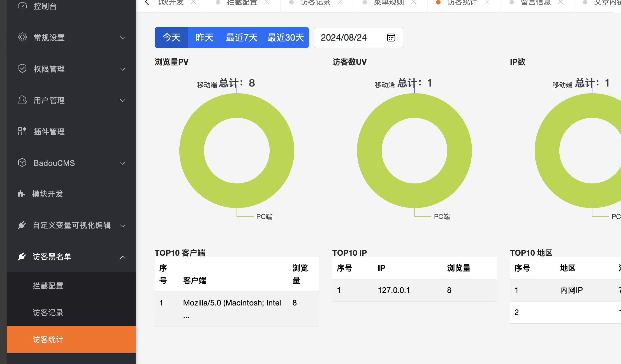Open the 访客统计 sidebar entry

click(48, 339)
